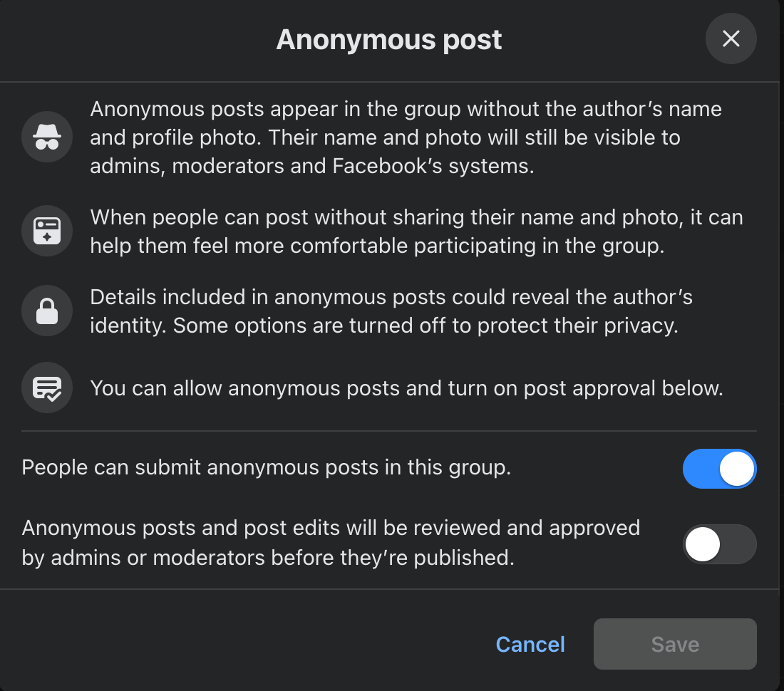
Task: Click the anonymous posts explanation paragraph
Action: [406, 137]
